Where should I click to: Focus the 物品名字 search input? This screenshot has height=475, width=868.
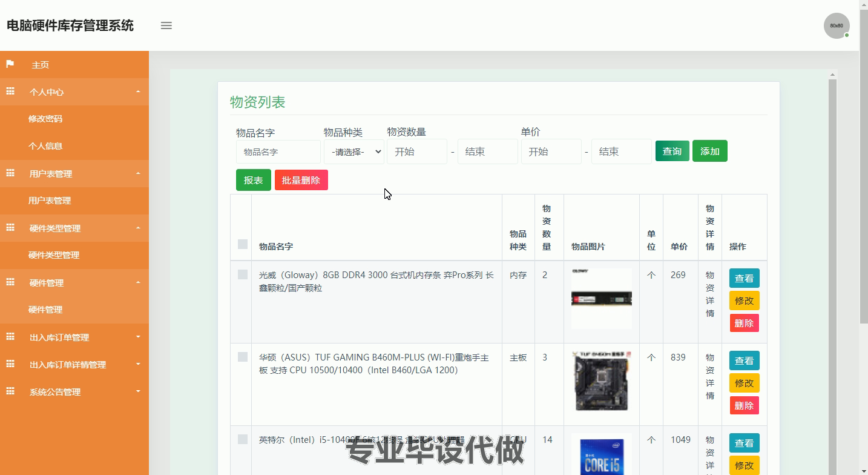click(278, 152)
